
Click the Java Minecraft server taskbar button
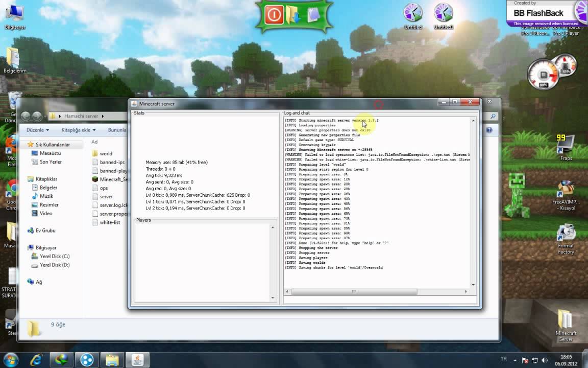(137, 360)
